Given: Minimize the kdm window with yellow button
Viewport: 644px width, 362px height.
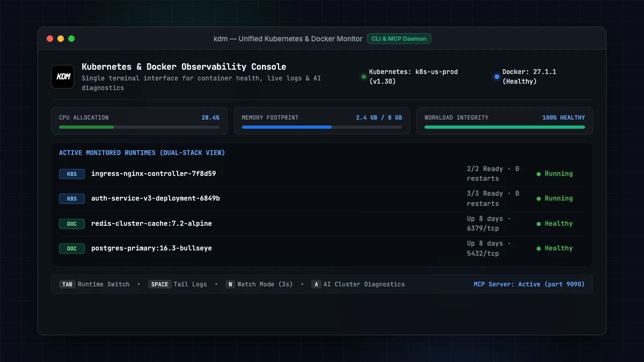Looking at the screenshot, I should [x=61, y=39].
